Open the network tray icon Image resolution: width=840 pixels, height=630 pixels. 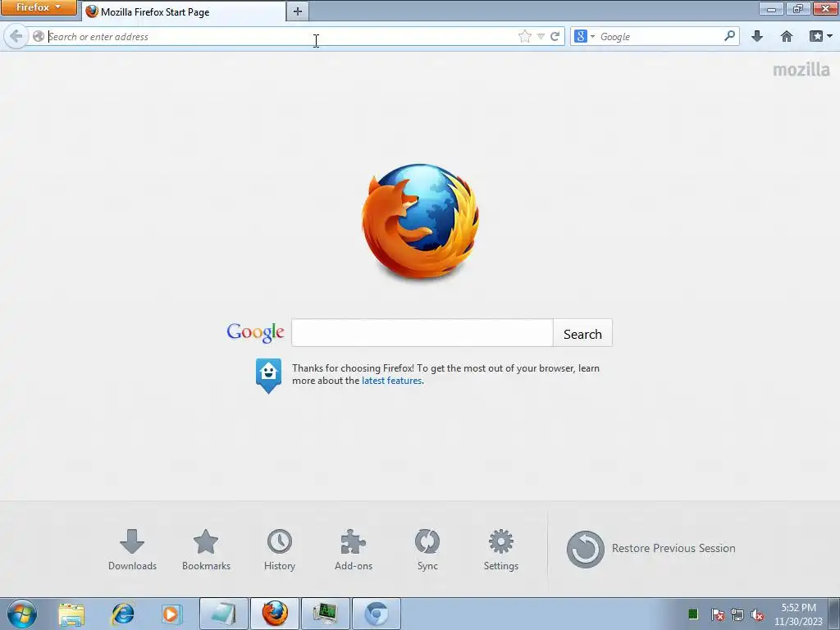pyautogui.click(x=737, y=614)
